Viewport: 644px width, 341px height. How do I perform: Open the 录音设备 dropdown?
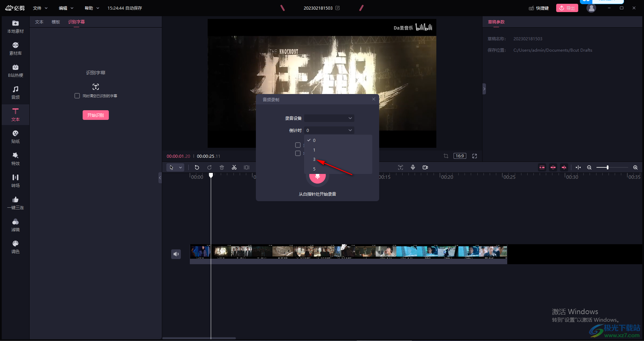pyautogui.click(x=329, y=118)
